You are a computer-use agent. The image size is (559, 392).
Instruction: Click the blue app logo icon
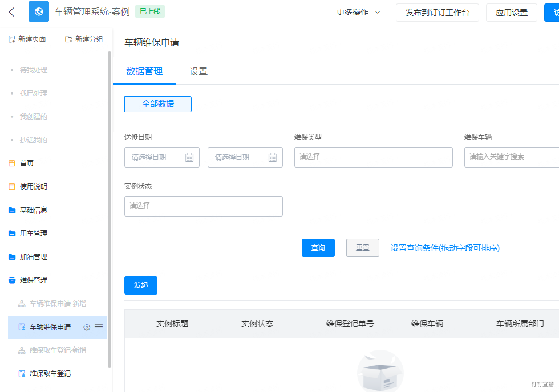click(x=39, y=12)
